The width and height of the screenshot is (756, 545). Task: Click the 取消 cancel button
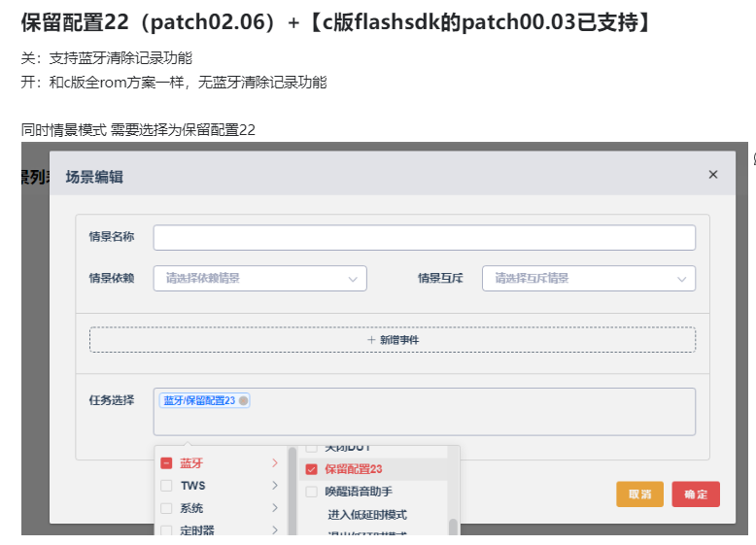pos(639,494)
